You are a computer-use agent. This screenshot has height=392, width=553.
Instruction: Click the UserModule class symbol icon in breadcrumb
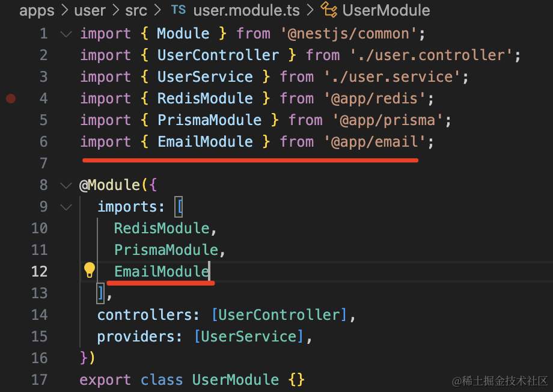pyautogui.click(x=329, y=10)
